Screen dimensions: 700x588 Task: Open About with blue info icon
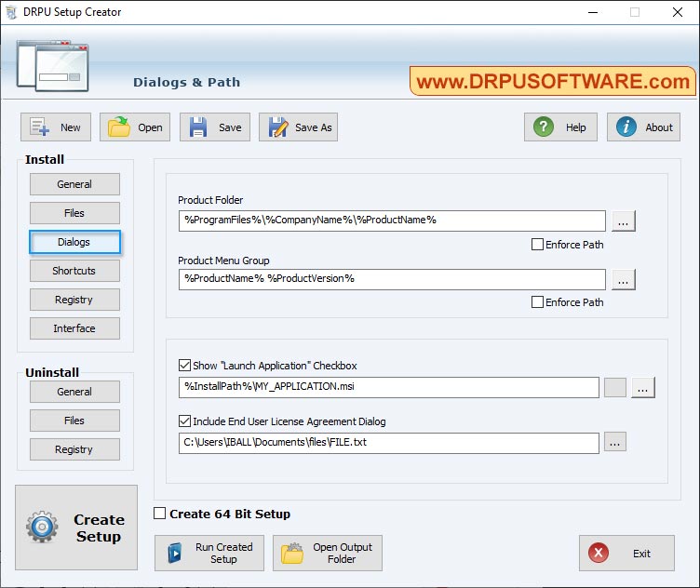pyautogui.click(x=643, y=127)
